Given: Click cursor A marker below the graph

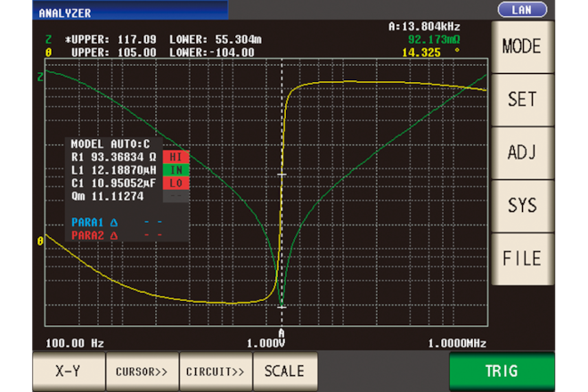Looking at the screenshot, I should tap(282, 333).
